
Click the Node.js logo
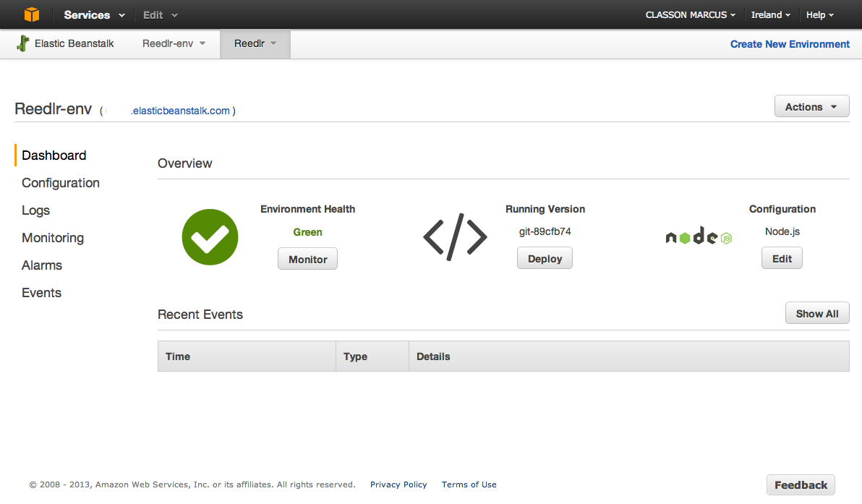coord(699,237)
